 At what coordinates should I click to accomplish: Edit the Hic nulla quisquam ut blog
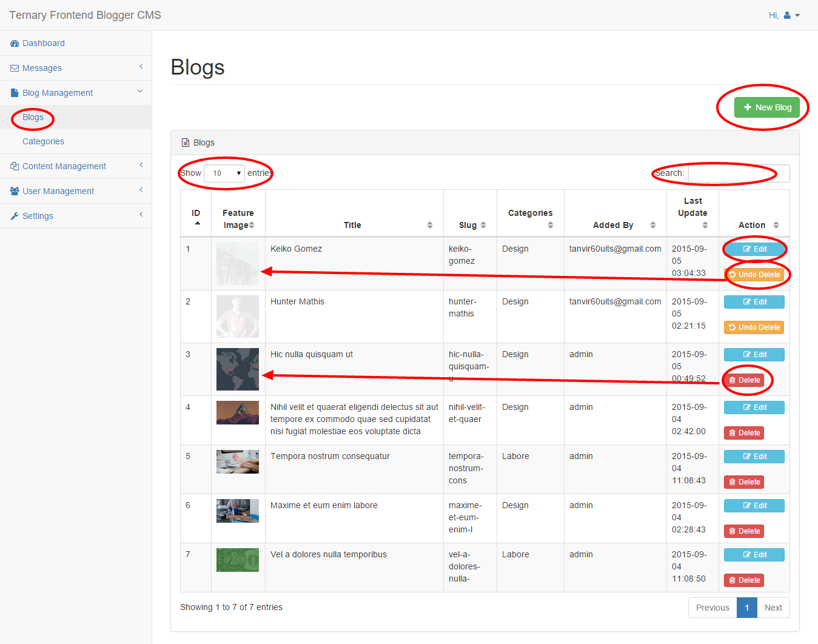coord(754,355)
